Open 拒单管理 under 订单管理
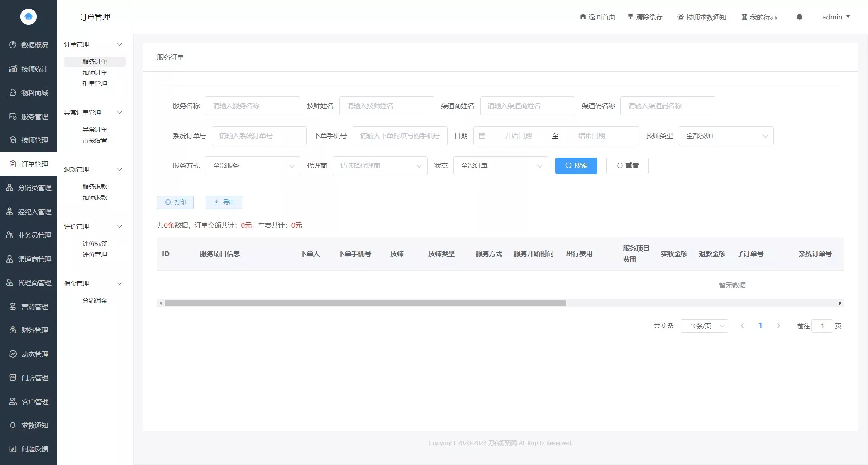868x465 pixels. click(x=95, y=83)
